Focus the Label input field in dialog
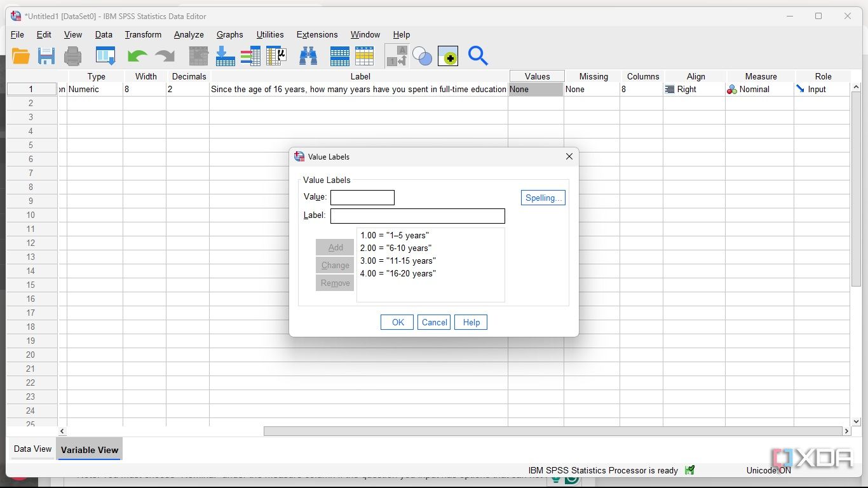The image size is (868, 488). (417, 216)
